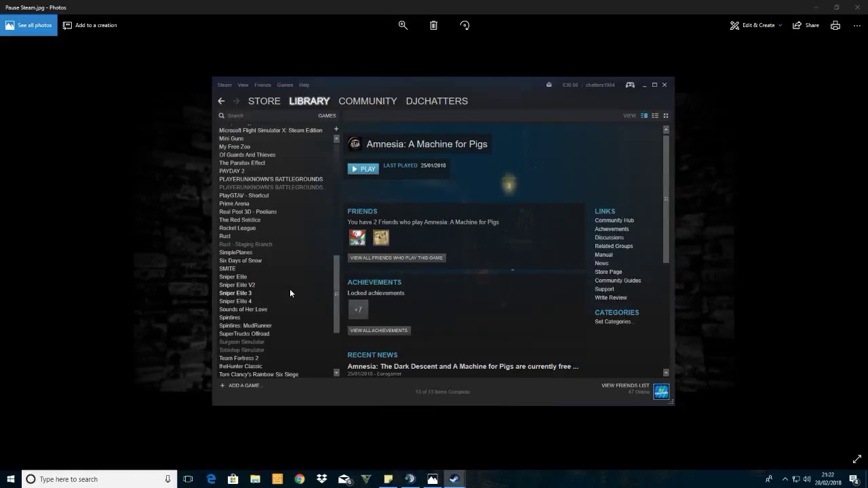Screen dimensions: 868x488
Task: Click Add to a creation
Action: (90, 25)
